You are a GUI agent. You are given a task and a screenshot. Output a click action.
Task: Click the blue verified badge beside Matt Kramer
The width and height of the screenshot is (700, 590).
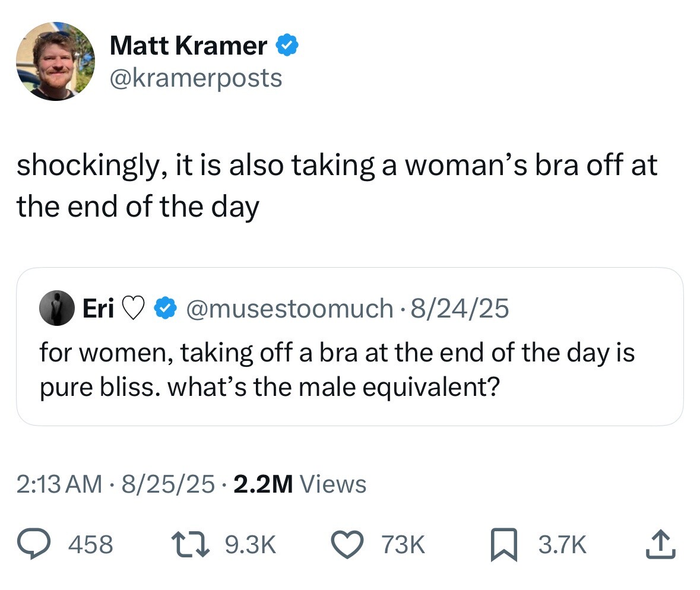click(x=285, y=46)
